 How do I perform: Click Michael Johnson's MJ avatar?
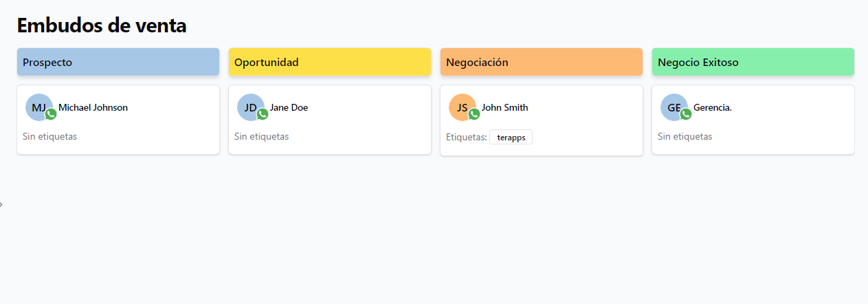pos(38,107)
